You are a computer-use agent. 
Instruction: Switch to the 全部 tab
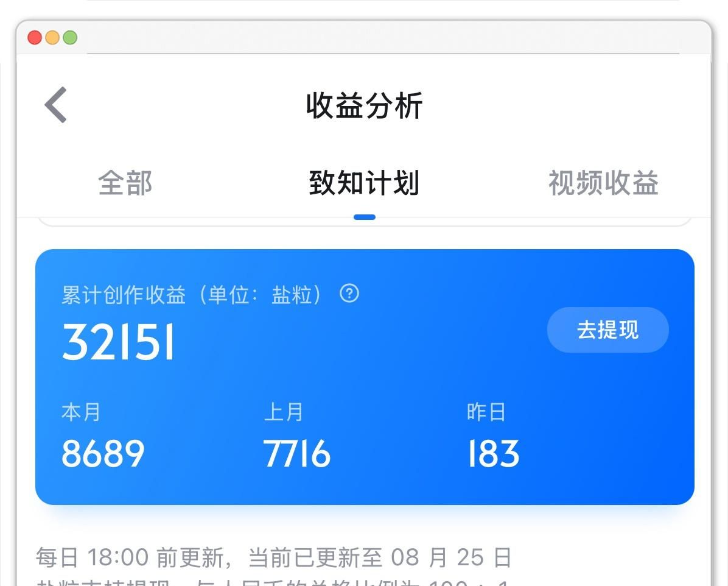(x=125, y=183)
